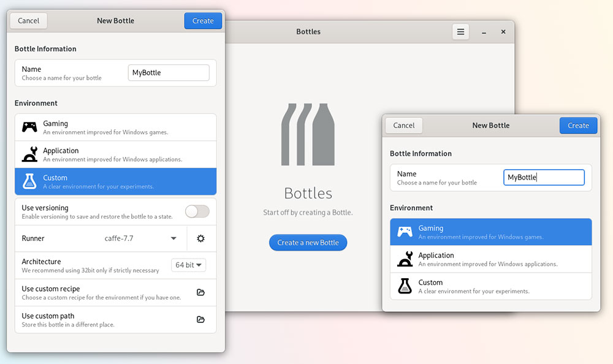Open the hamburger menu in Bottles window
The height and width of the screenshot is (364, 613).
[460, 32]
